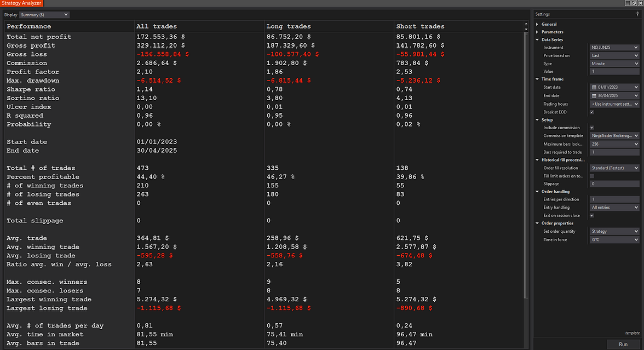This screenshot has height=350, width=644.
Task: Open the Start date calendar icon
Action: 594,87
